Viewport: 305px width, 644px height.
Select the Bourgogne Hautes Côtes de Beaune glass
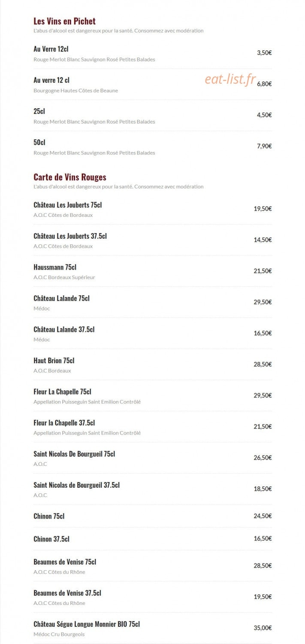[153, 85]
